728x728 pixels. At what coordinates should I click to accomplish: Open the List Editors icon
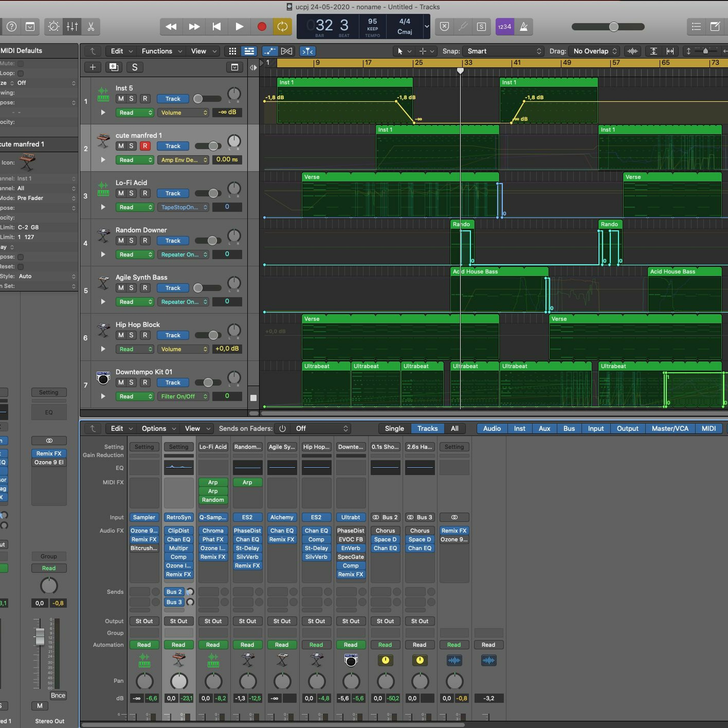(x=696, y=26)
